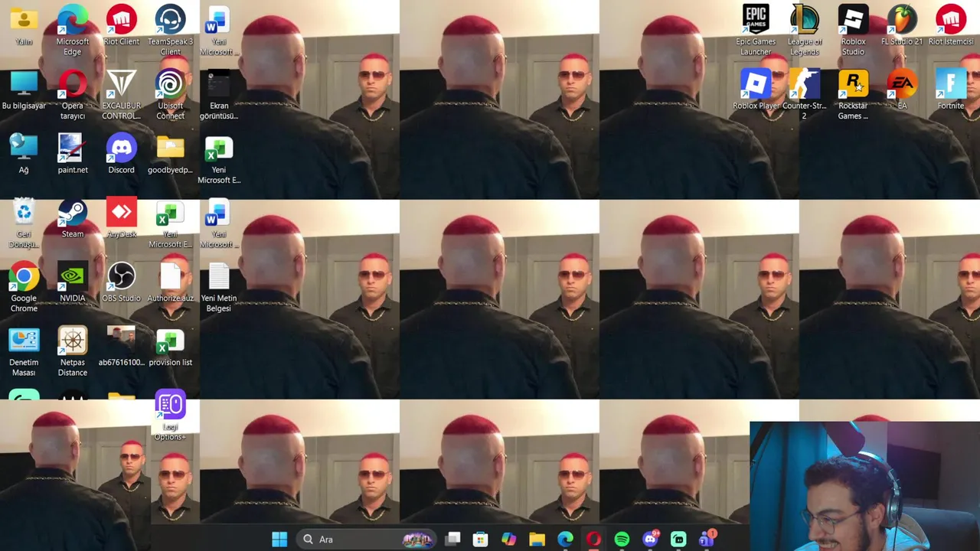The height and width of the screenshot is (551, 980).
Task: Select the Riot Client desktop shortcut
Action: click(121, 25)
